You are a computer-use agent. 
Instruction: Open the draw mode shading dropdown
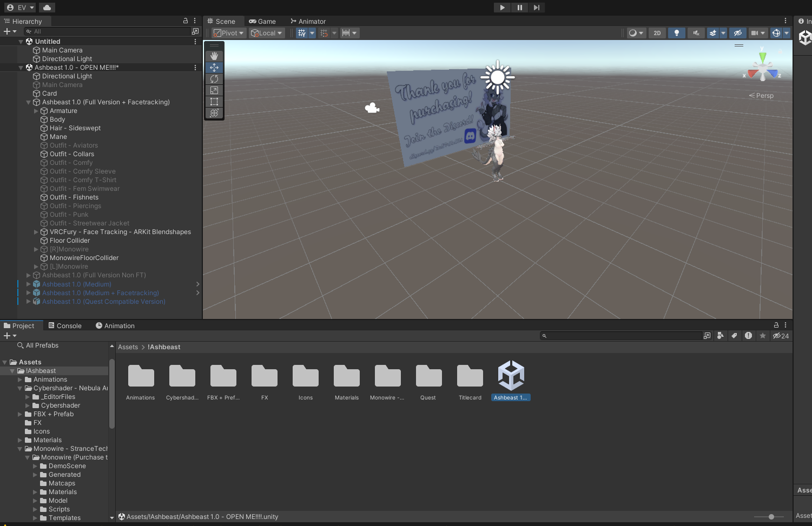click(636, 33)
